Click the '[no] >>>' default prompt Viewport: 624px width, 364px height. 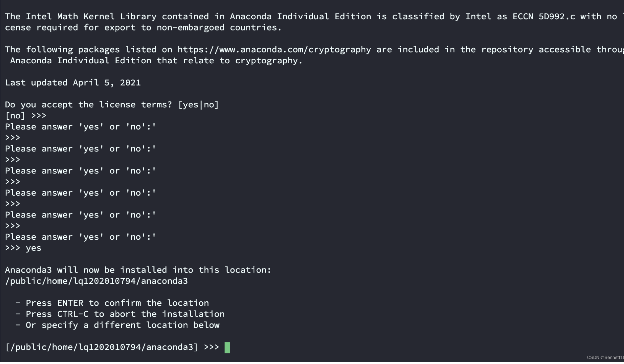pos(26,116)
